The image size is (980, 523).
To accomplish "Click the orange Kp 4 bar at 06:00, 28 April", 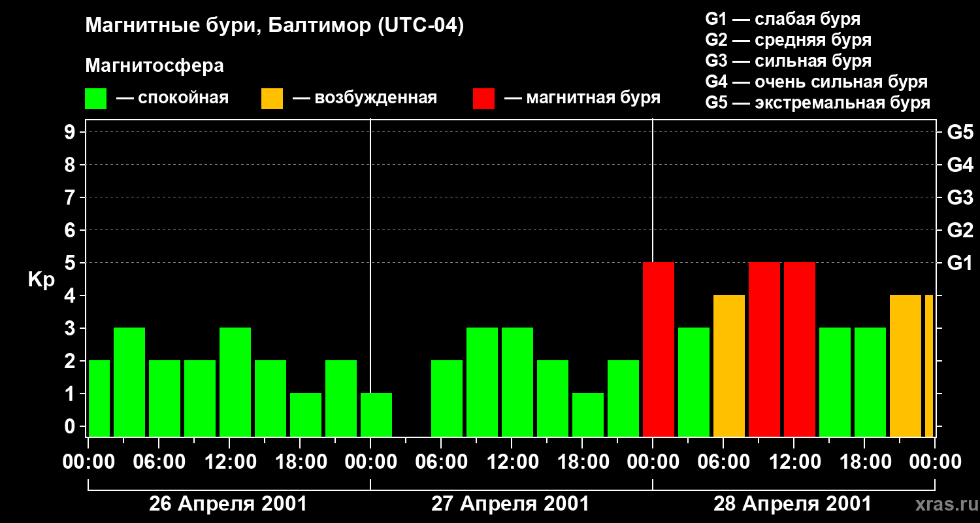I will pos(729,366).
